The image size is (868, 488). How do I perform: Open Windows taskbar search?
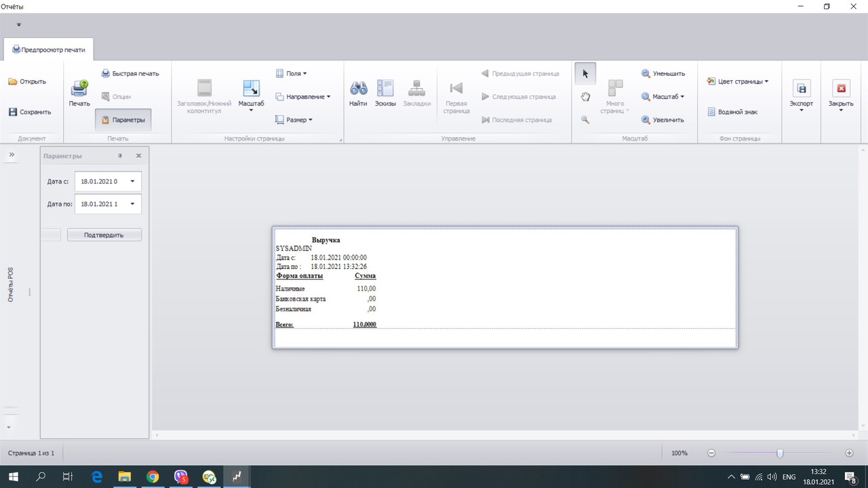(41, 476)
